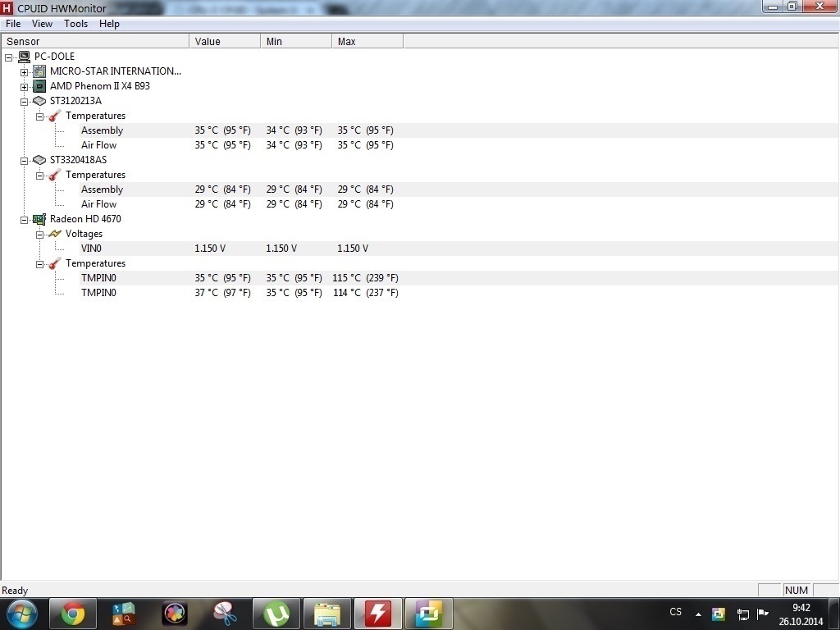Open the Snipping Tool taskbar icon
Viewport: 840px width, 630px height.
pyautogui.click(x=226, y=614)
